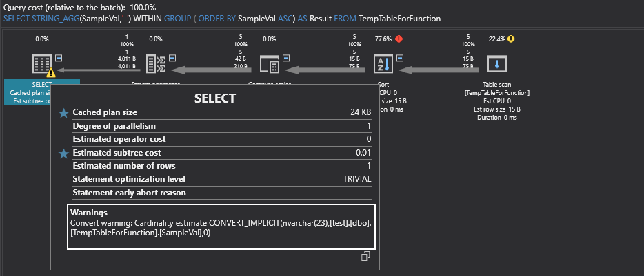The width and height of the screenshot is (644, 276).
Task: Click the Sort operator icon
Action: [383, 65]
